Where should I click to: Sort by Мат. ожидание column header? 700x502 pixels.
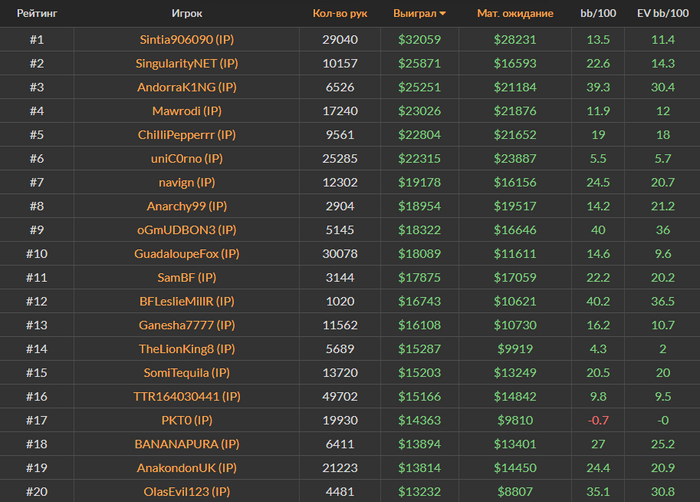click(x=515, y=14)
